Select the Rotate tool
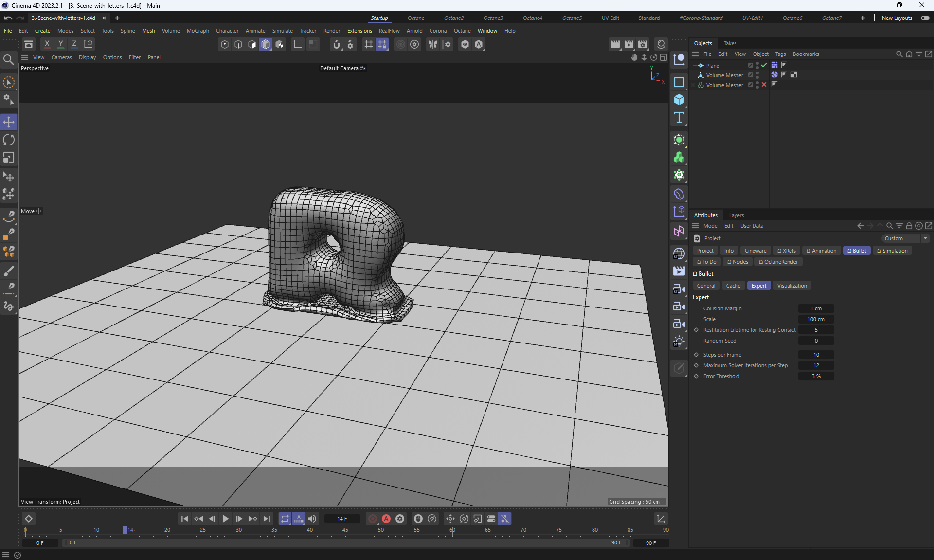Screen dimensions: 934x560 pos(9,140)
